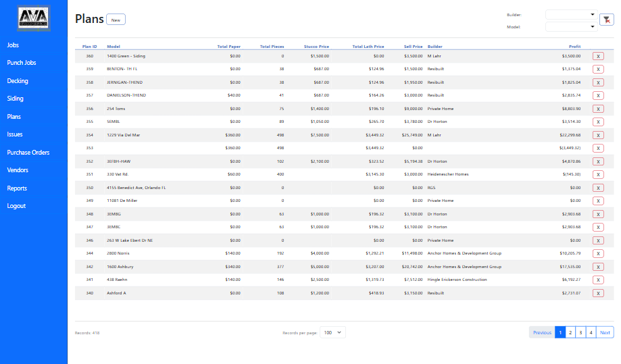The height and width of the screenshot is (364, 621).
Task: Click the AVA logo in sidebar
Action: (x=34, y=16)
